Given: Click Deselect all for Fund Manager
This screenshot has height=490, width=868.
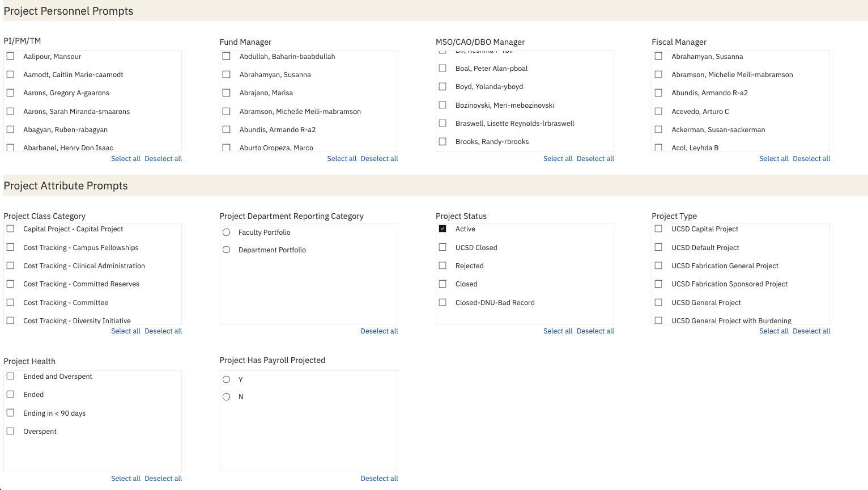Looking at the screenshot, I should click(379, 158).
